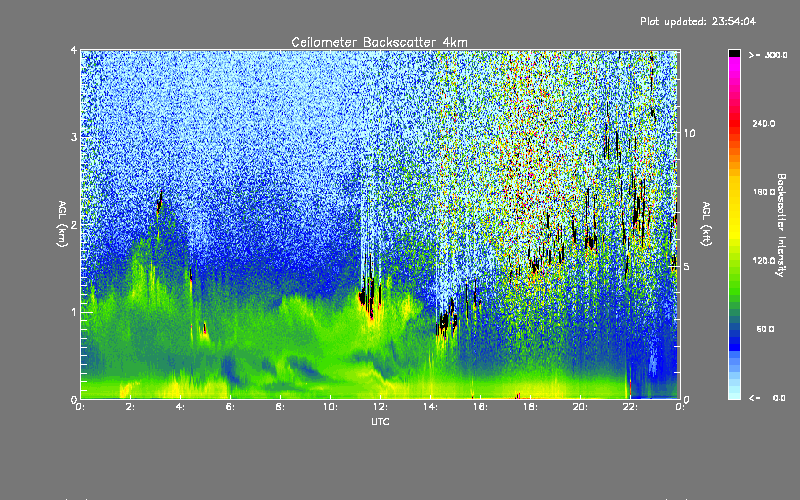Click the '>= 300.0' colorbar value

[x=768, y=55]
